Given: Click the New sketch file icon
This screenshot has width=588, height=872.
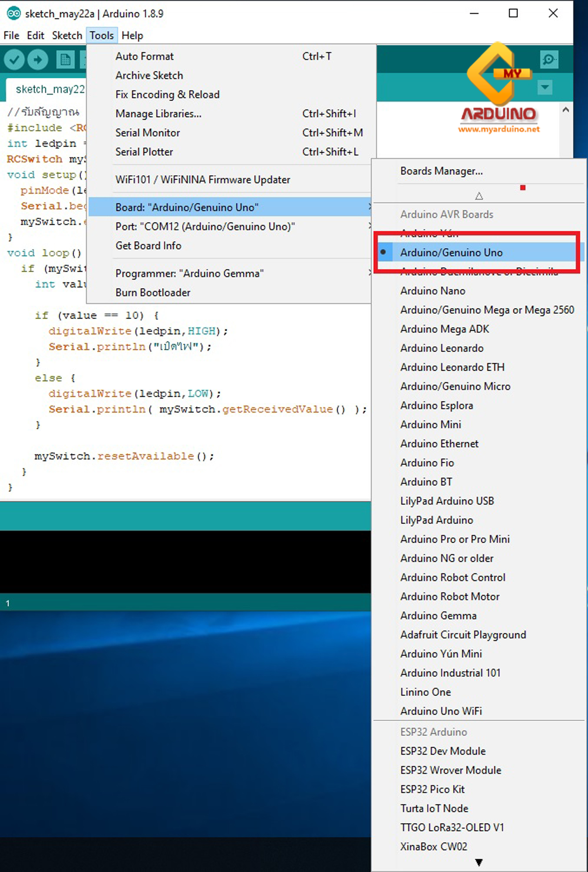Looking at the screenshot, I should (x=65, y=60).
